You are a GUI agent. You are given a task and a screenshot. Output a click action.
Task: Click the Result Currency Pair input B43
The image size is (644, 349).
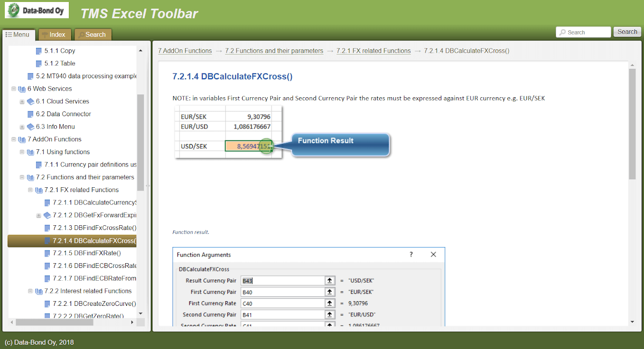click(x=282, y=281)
